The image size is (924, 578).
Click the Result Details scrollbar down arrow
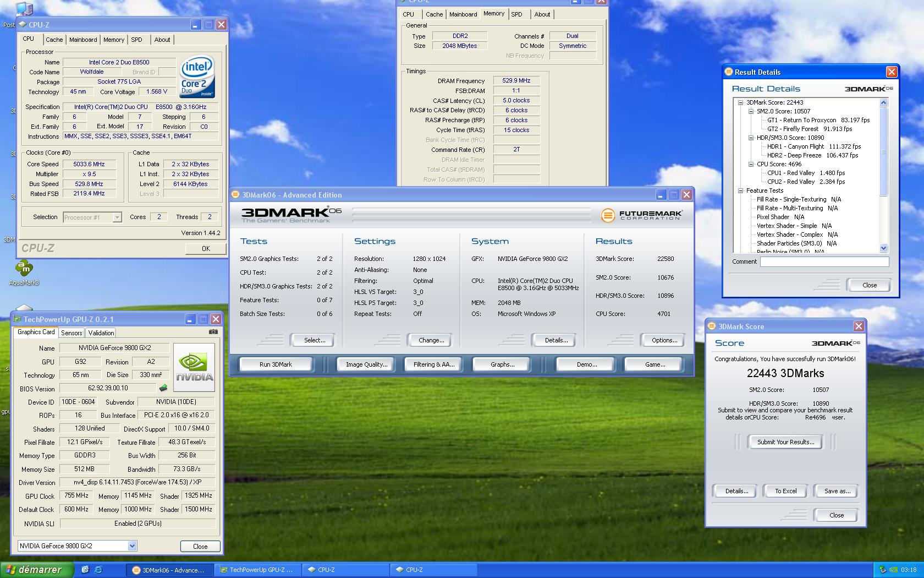[884, 248]
